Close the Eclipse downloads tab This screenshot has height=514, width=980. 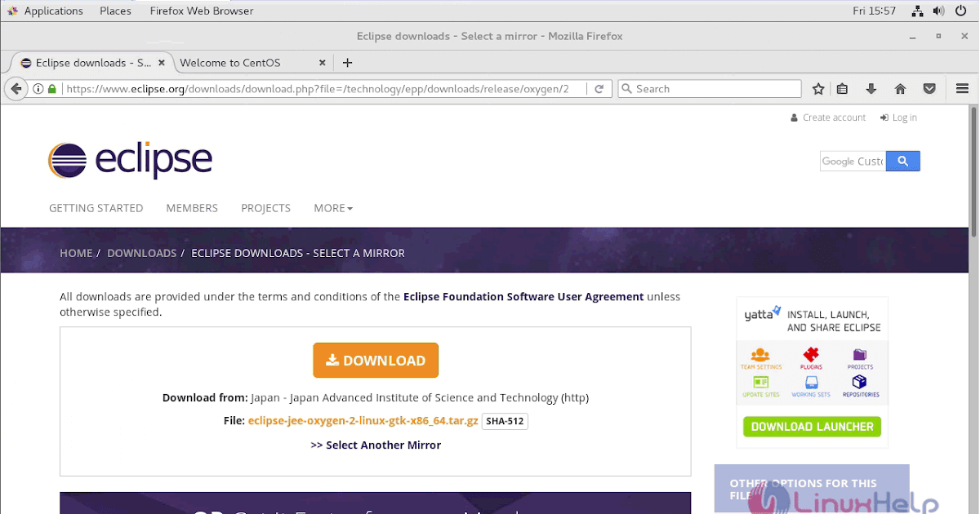162,62
